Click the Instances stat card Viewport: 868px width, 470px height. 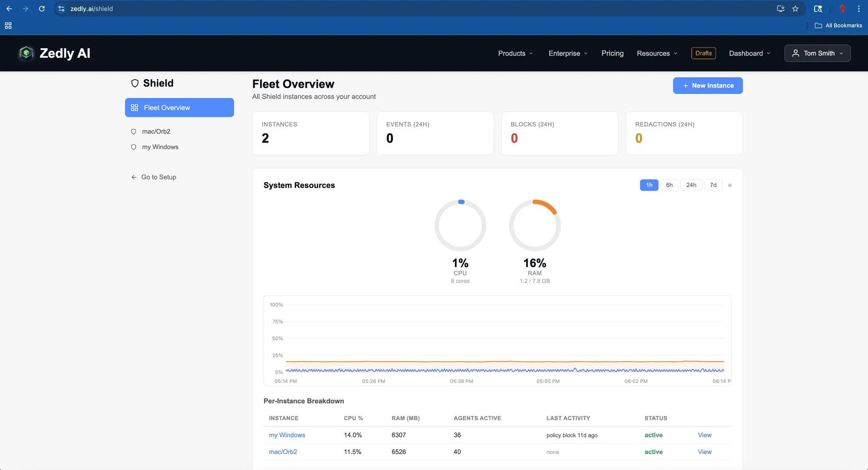[x=311, y=133]
